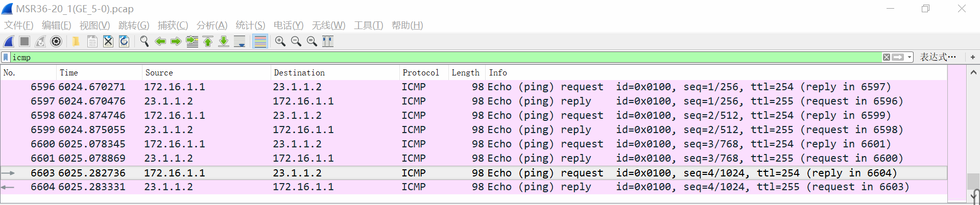Open the 分析(A) menu
Image resolution: width=980 pixels, height=205 pixels.
[x=211, y=25]
